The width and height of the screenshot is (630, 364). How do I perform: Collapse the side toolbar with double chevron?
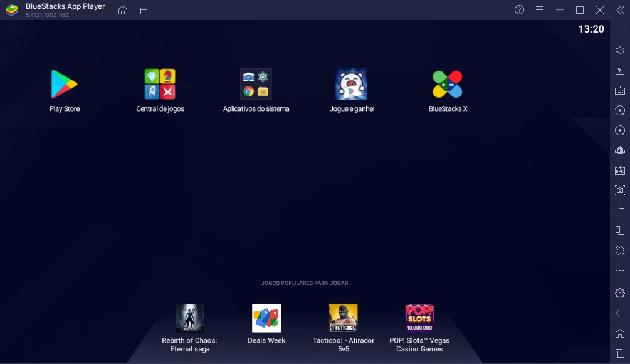(621, 10)
